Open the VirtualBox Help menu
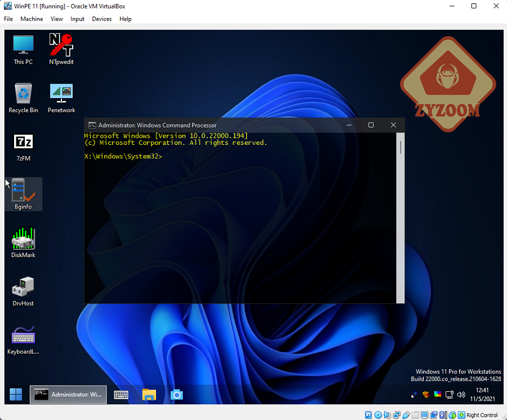This screenshot has height=420, width=507. tap(126, 19)
